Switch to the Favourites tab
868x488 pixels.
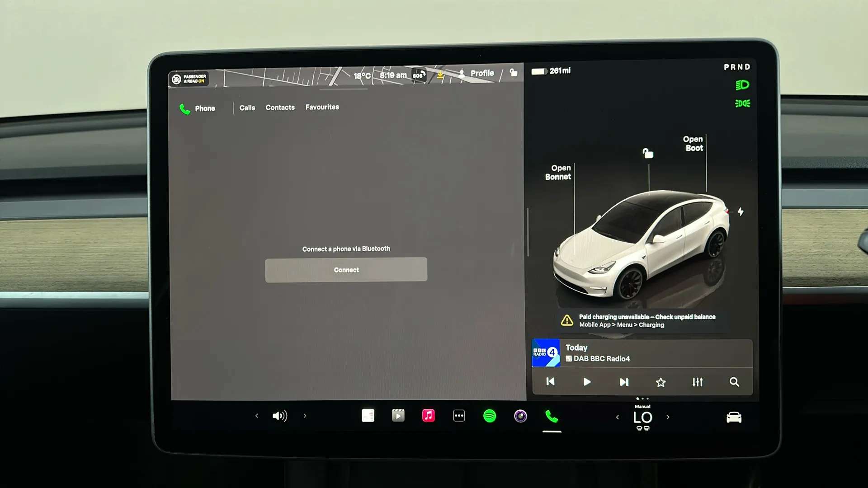click(x=322, y=107)
